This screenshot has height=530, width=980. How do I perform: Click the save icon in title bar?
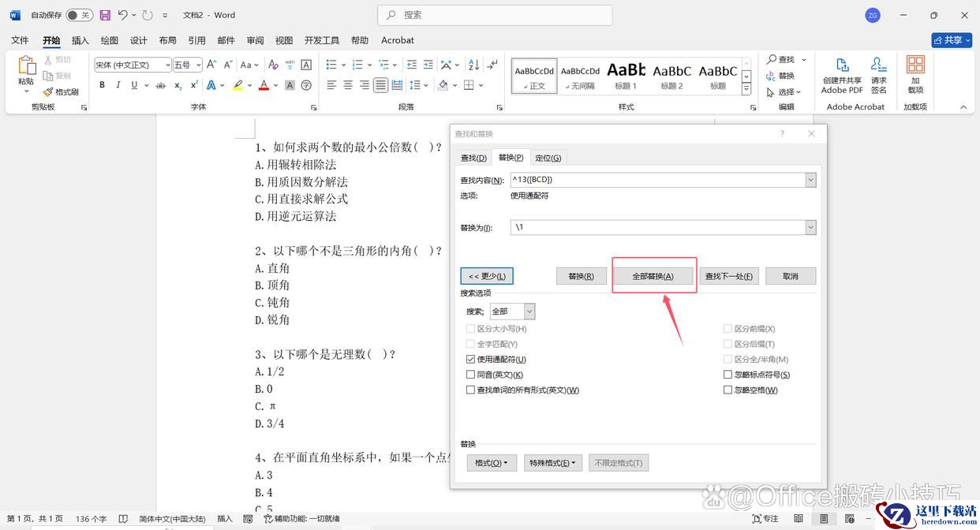pyautogui.click(x=105, y=15)
